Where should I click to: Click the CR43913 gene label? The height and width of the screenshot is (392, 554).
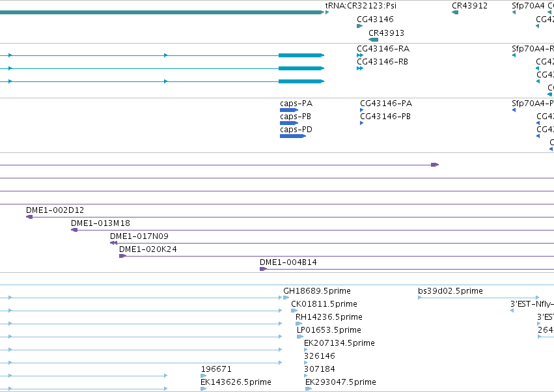tap(386, 33)
